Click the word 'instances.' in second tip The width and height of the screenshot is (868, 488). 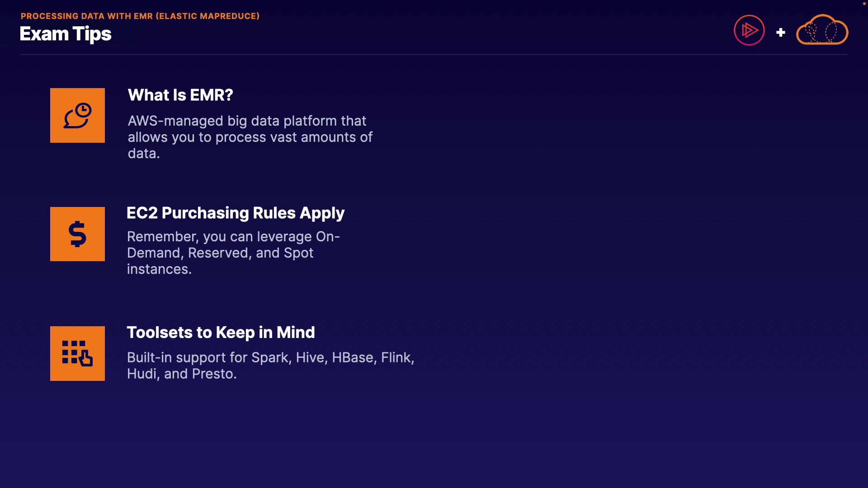[x=159, y=269]
